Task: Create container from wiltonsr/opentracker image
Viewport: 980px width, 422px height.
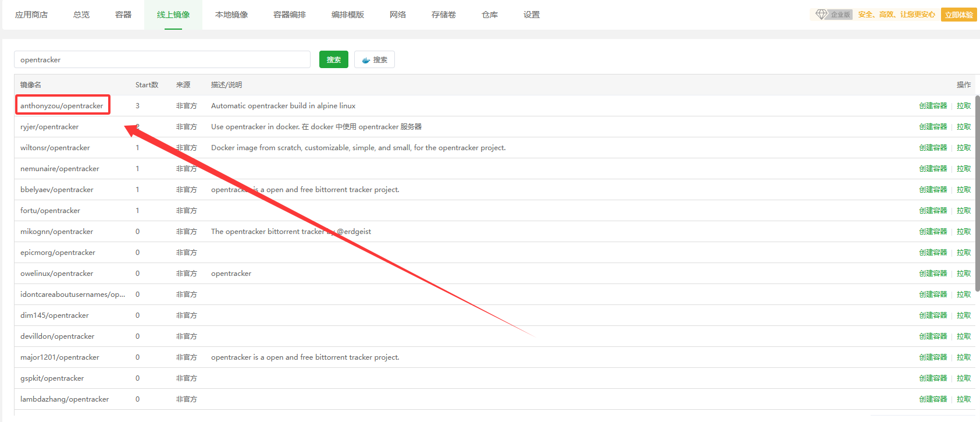Action: [933, 148]
